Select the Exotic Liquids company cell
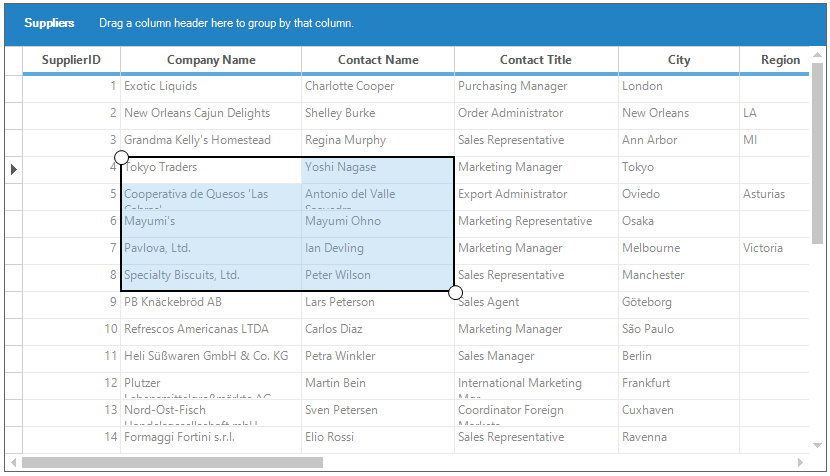This screenshot has height=476, width=830. click(161, 87)
